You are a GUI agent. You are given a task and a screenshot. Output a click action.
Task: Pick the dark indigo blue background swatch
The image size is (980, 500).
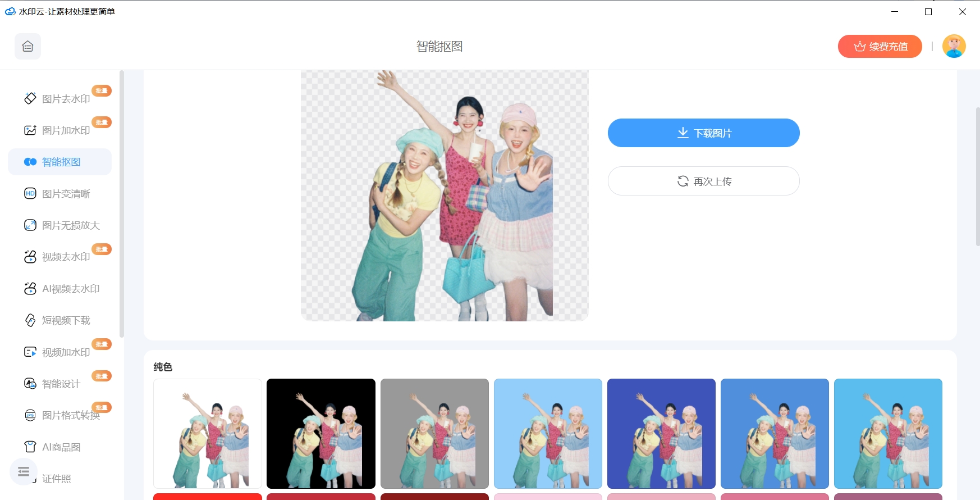tap(661, 433)
